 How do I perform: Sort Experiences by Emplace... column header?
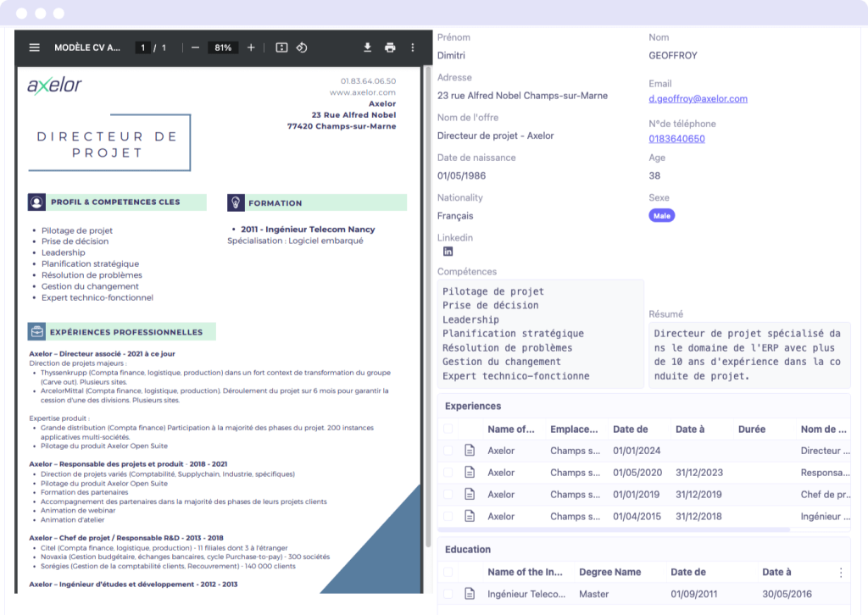574,429
